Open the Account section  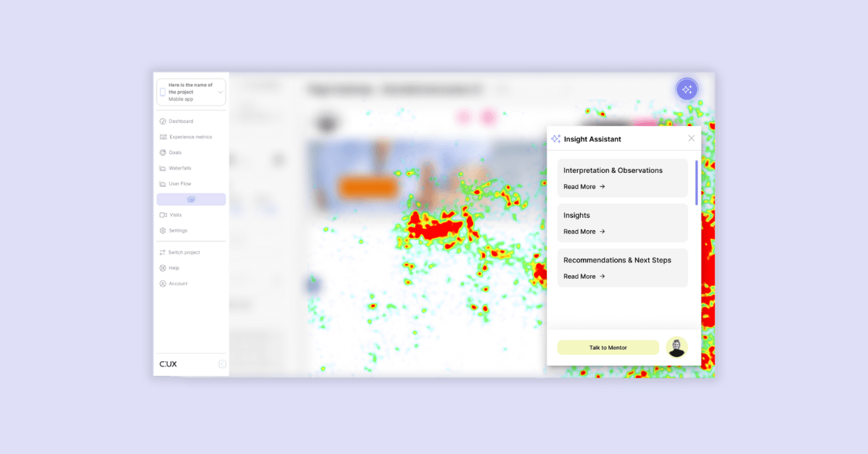(174, 283)
